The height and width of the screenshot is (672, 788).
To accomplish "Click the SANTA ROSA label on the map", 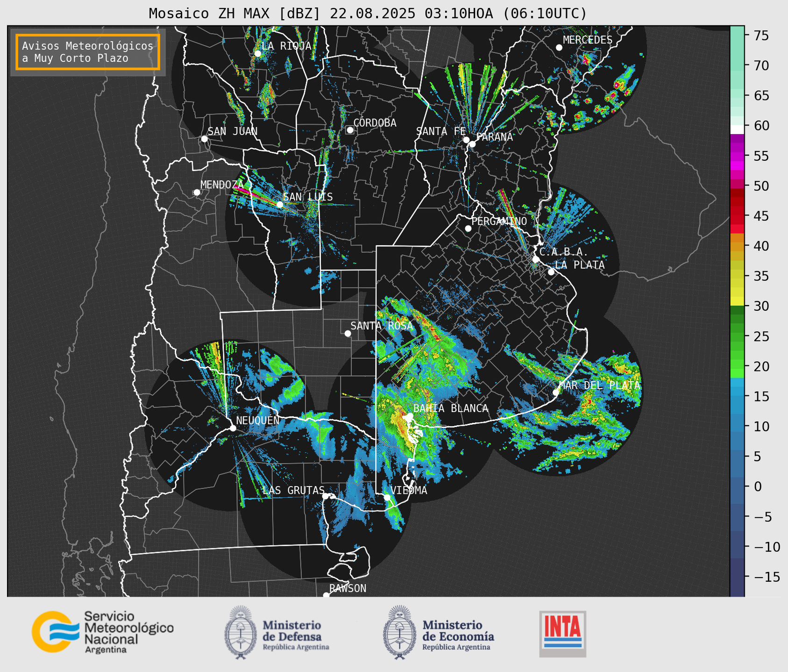I will [x=382, y=325].
